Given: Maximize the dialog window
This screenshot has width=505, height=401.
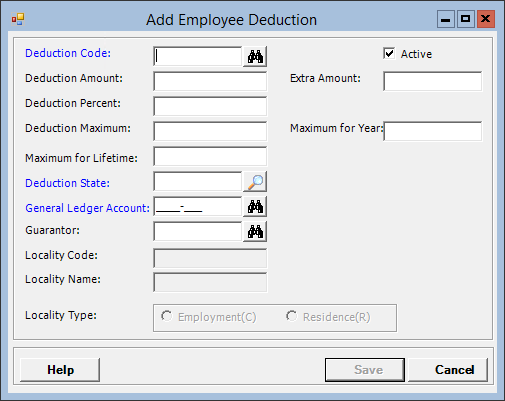Looking at the screenshot, I should [x=466, y=19].
